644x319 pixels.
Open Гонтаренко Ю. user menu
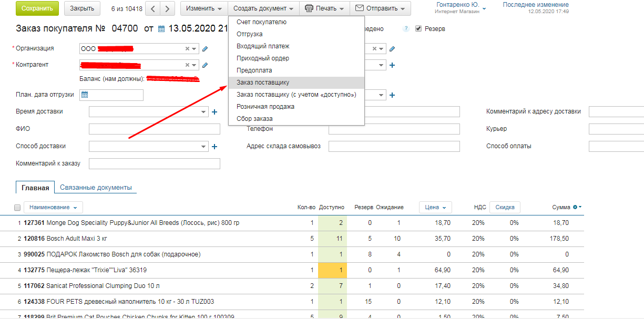pyautogui.click(x=461, y=7)
